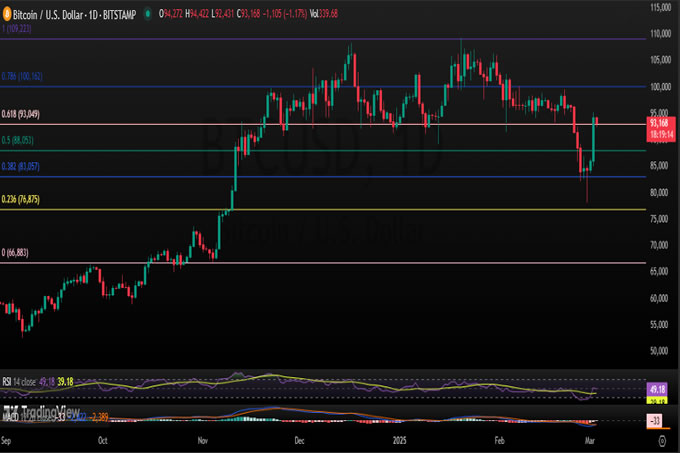Click the orange Bitcoin symbol icon
Screen dimensions: 680x453
(x=7, y=15)
